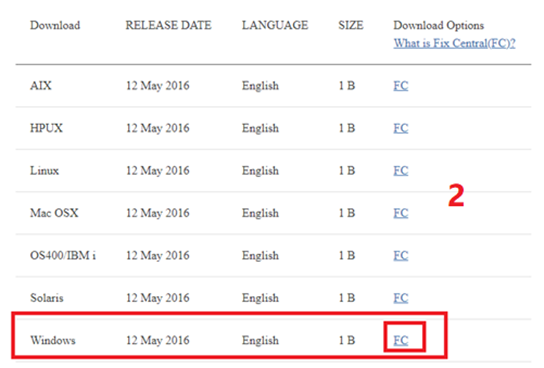This screenshot has height=368, width=544.
Task: Click 'English' in the Mac OSX row
Action: point(260,213)
